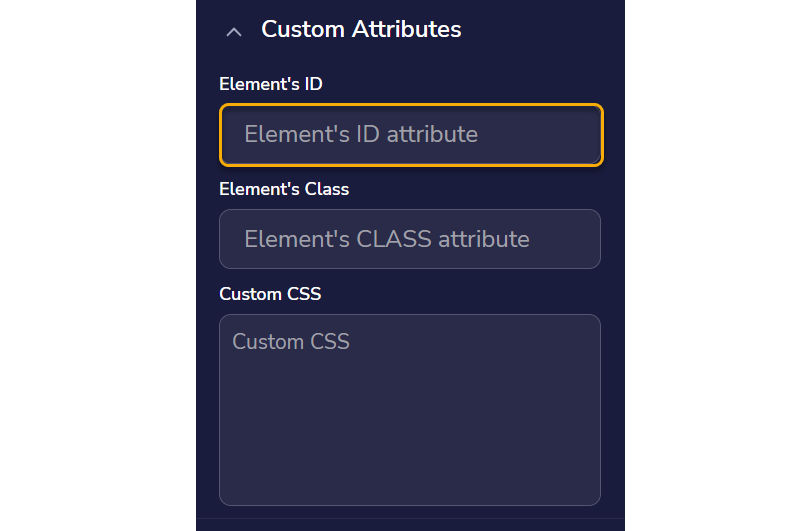Click the Custom Attributes section heading

(x=361, y=30)
